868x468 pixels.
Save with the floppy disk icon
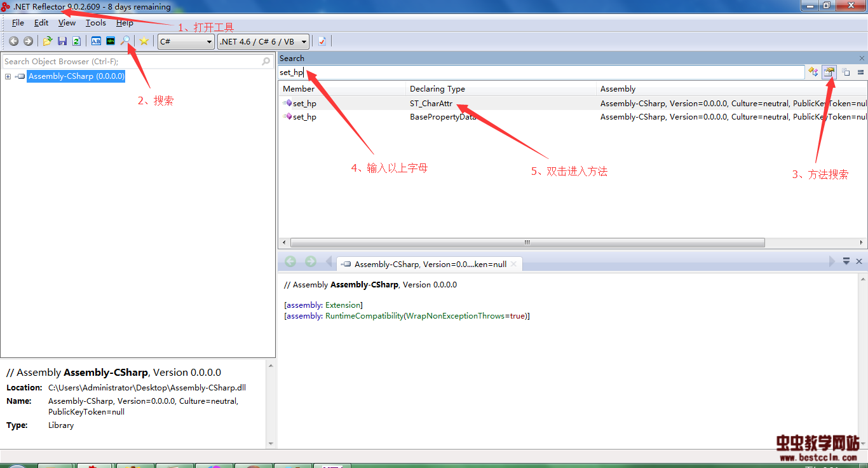pyautogui.click(x=62, y=41)
